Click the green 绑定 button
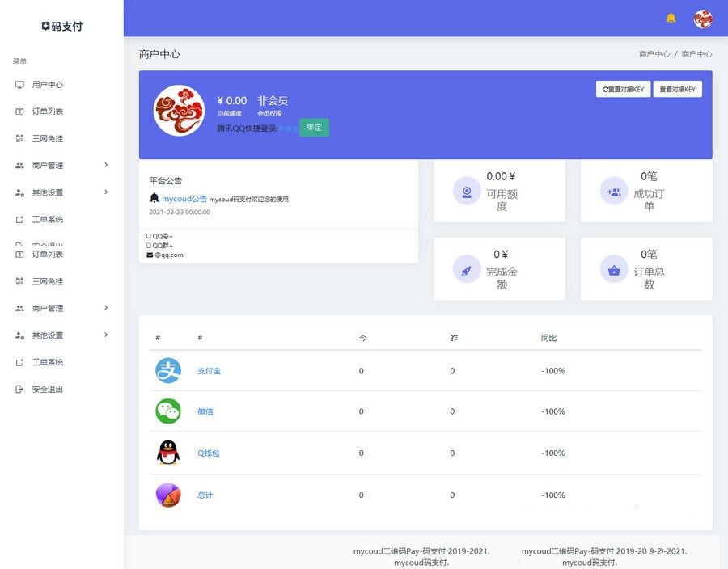This screenshot has height=569, width=728. [315, 128]
